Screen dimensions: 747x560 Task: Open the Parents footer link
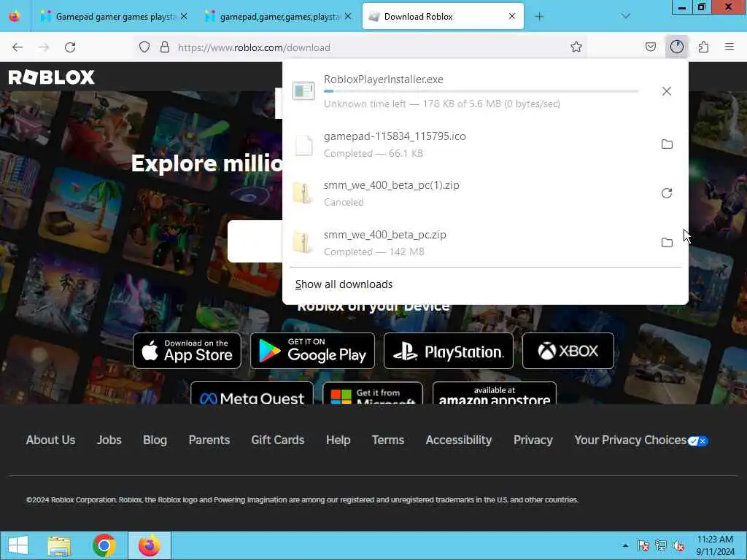click(x=209, y=440)
